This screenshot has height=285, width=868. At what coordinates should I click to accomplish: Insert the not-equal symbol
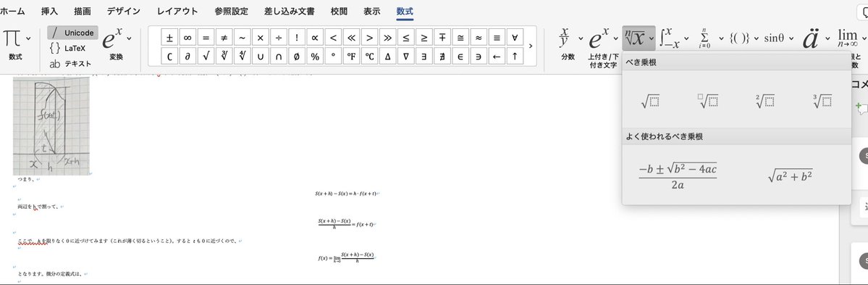(x=224, y=38)
